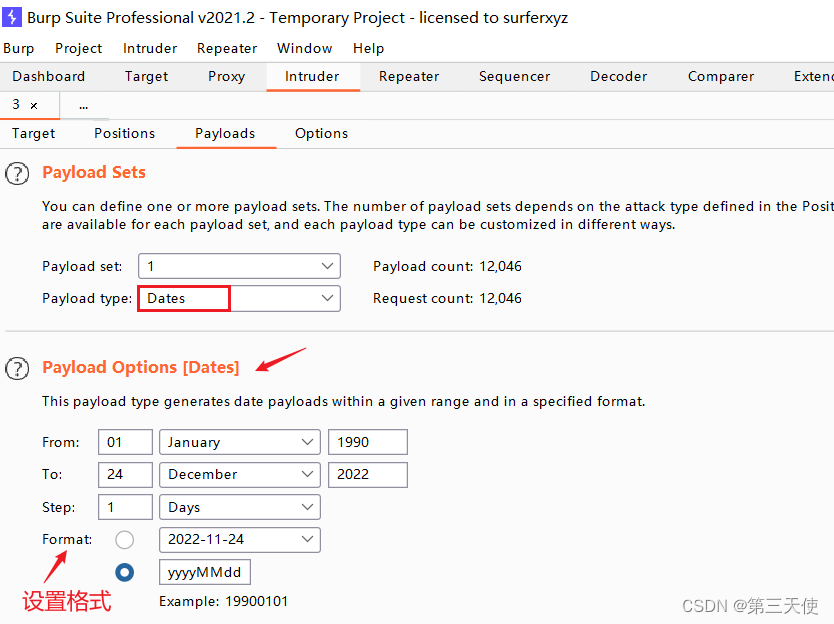Open the Intruder menu in menu bar
The height and width of the screenshot is (624, 834).
[x=149, y=48]
